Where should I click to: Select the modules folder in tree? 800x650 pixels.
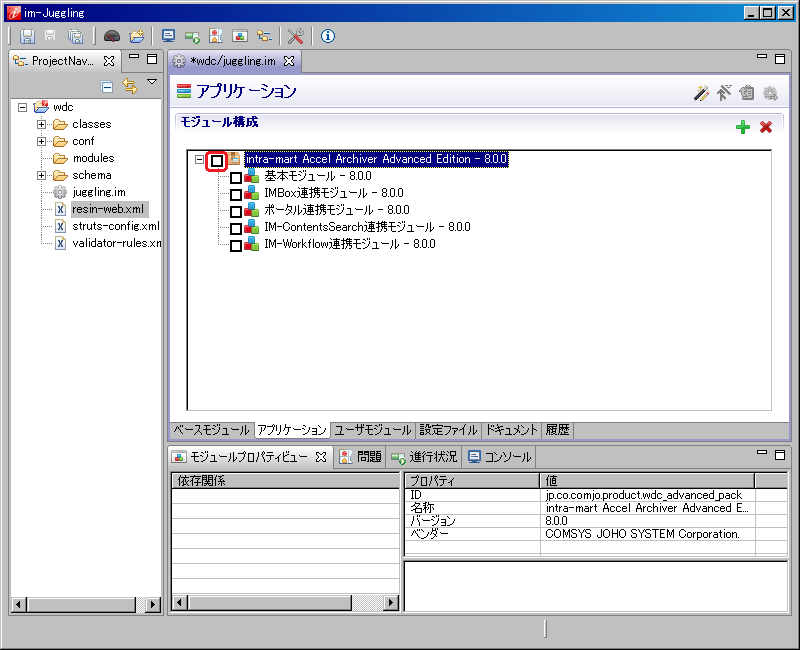point(93,158)
